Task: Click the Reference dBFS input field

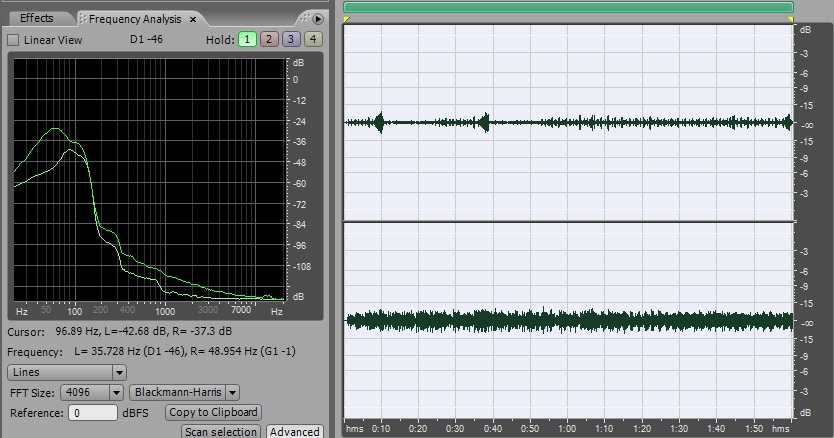Action: click(93, 413)
